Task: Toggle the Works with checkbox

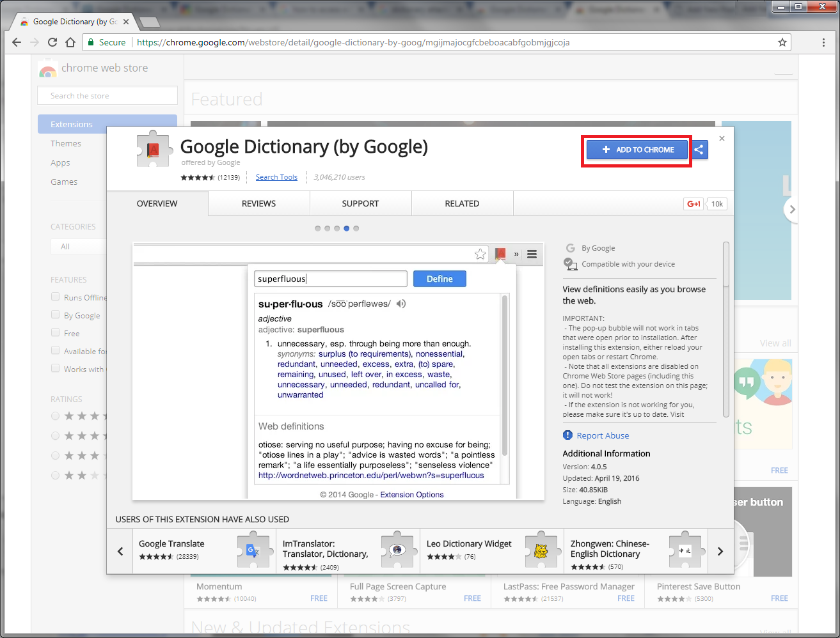Action: (x=56, y=368)
